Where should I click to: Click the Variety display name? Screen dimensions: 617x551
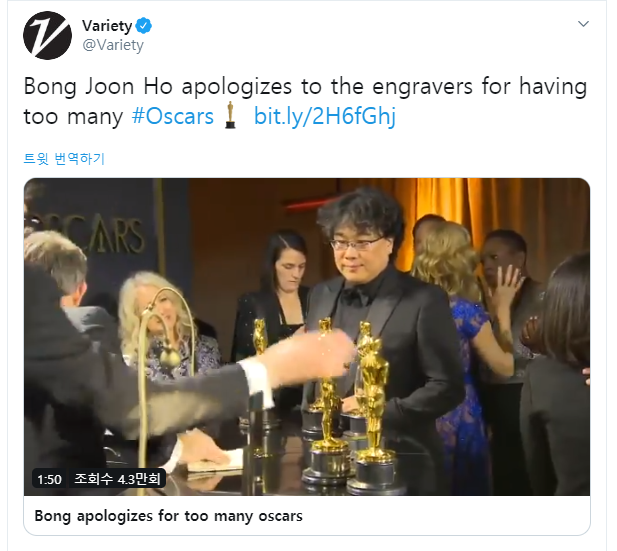point(107,26)
